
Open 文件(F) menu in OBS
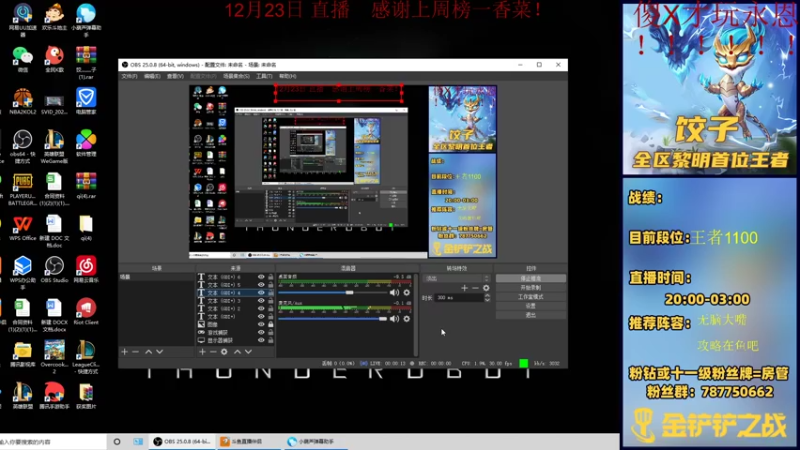pos(129,76)
